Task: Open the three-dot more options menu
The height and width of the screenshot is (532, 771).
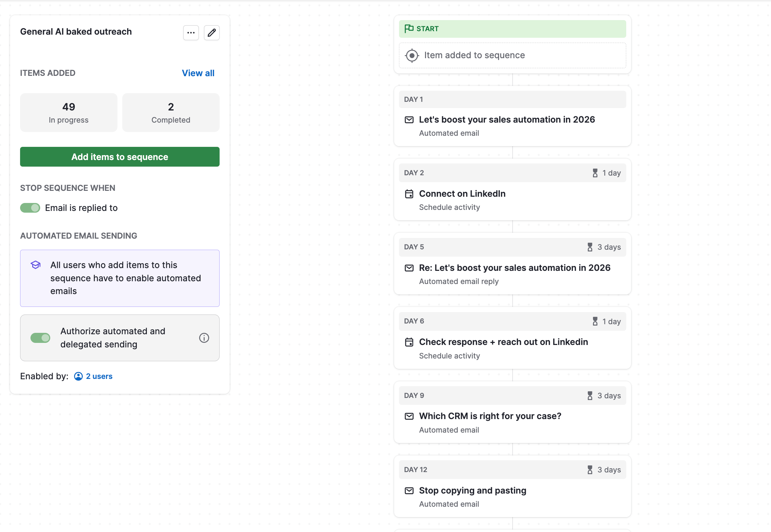Action: click(191, 33)
